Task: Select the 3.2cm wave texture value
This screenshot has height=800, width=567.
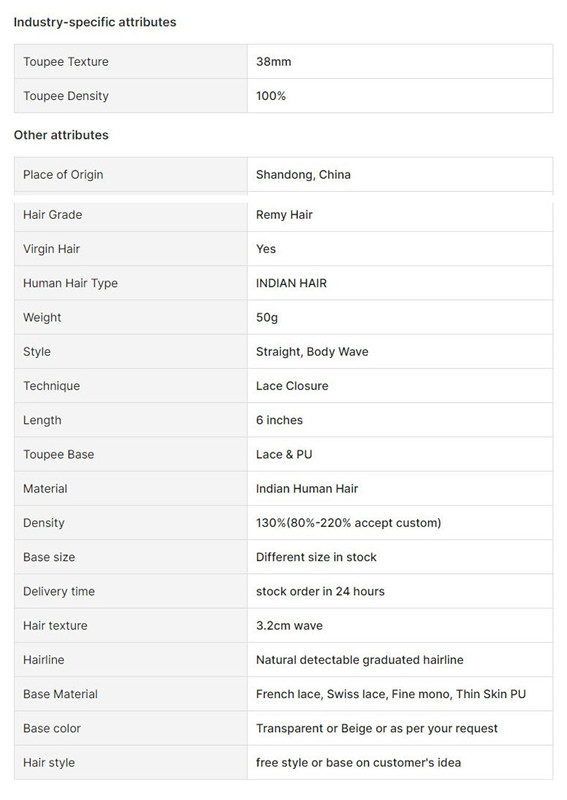Action: tap(289, 626)
